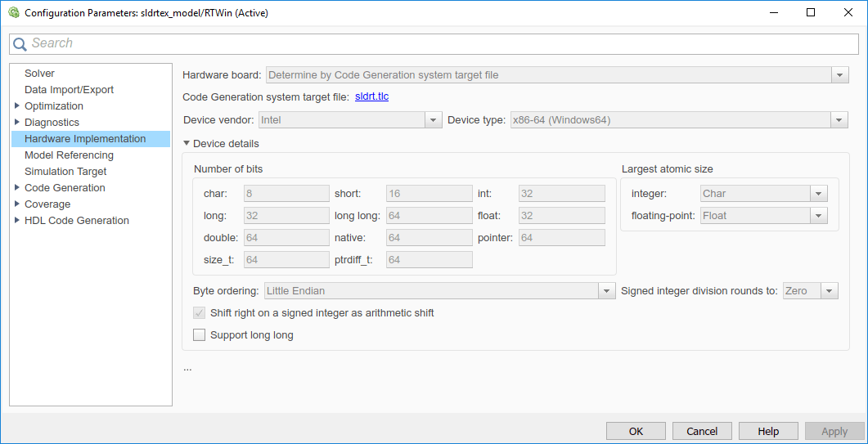Viewport: 868px width, 444px height.
Task: Click the OK button
Action: coord(636,431)
